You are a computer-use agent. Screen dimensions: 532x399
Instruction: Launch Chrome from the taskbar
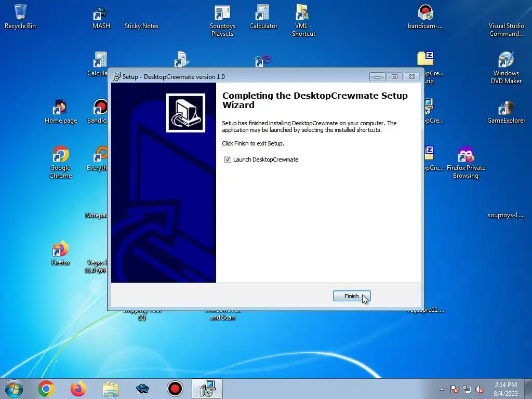[x=46, y=389]
